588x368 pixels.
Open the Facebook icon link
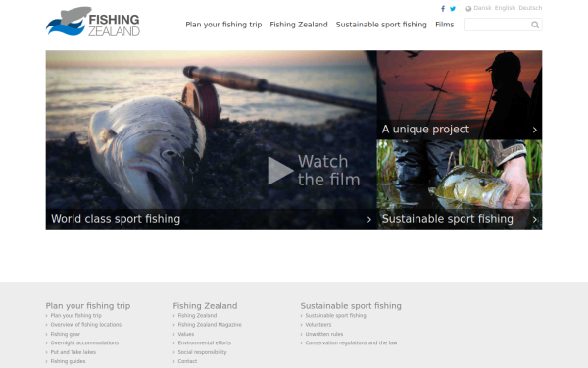(443, 8)
